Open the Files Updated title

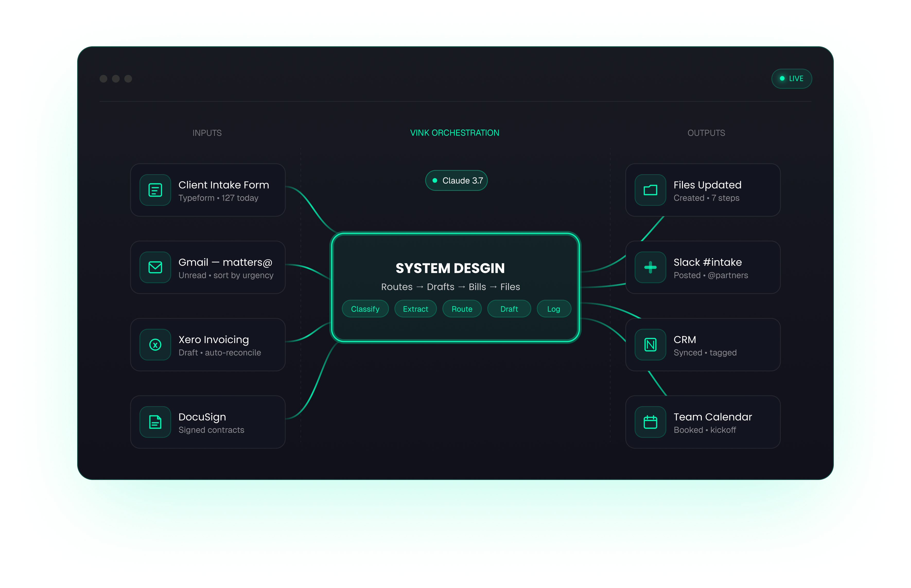707,185
